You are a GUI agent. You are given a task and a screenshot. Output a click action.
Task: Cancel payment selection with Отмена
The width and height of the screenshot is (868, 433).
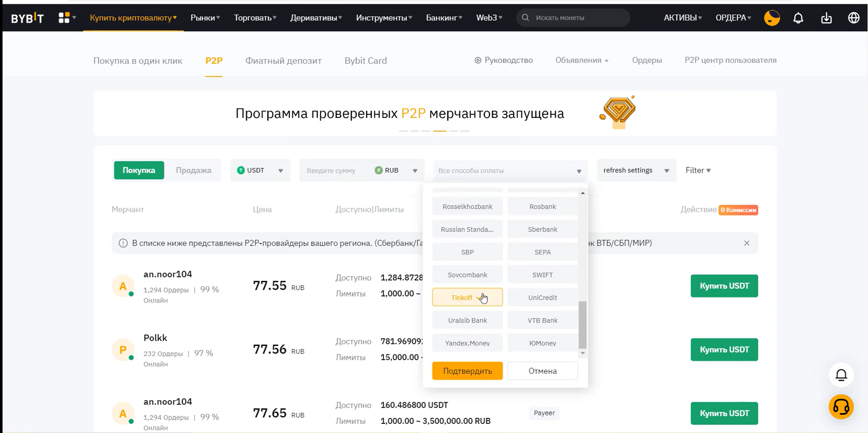coord(543,371)
